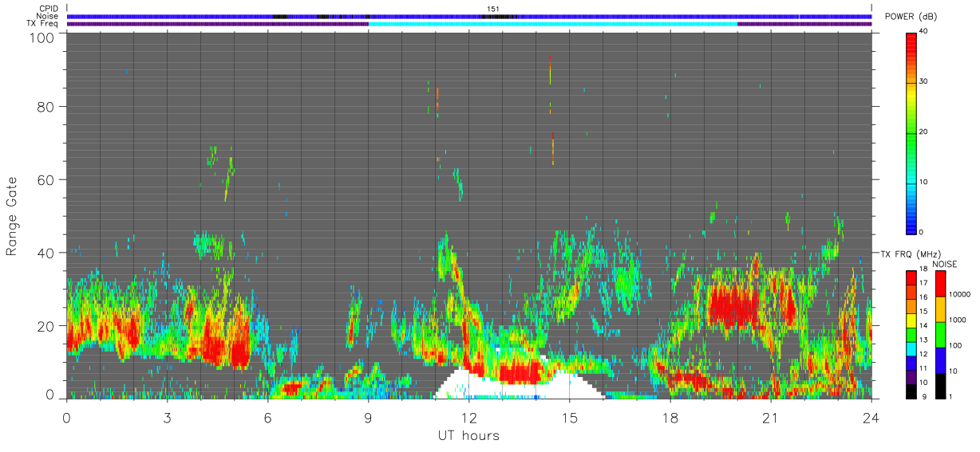
Task: Click x-axis tick label 0
Action: click(x=66, y=418)
